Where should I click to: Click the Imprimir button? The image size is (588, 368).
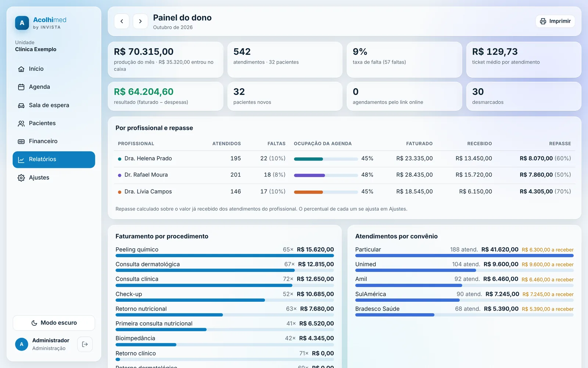coord(555,21)
